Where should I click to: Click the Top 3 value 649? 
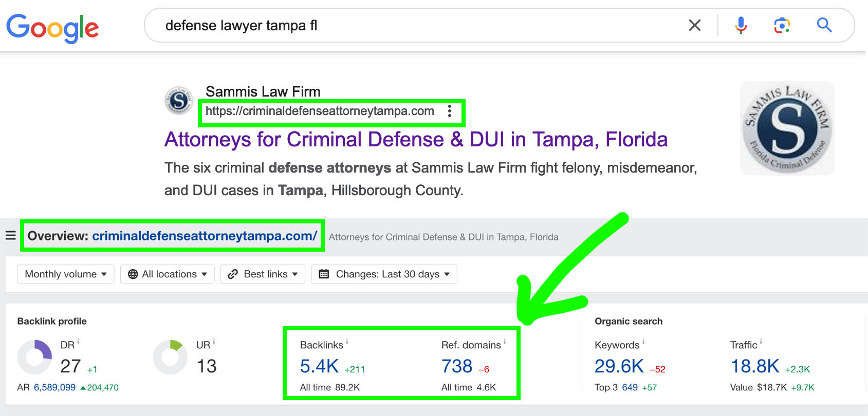(x=630, y=388)
